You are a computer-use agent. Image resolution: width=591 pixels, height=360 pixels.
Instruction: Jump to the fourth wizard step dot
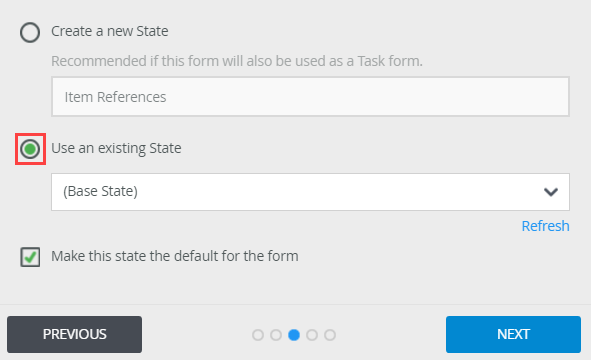point(312,335)
